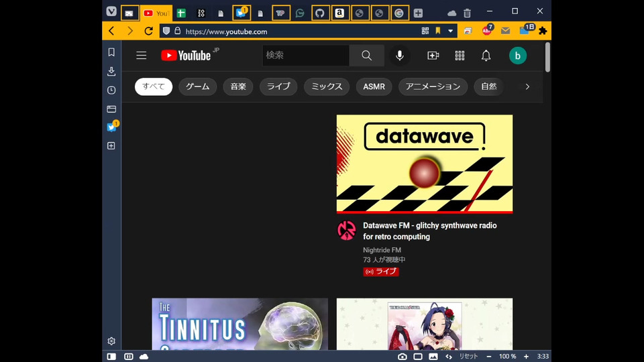Toggle image loading in status bar
Viewport: 644px width, 362px height.
[x=433, y=356]
